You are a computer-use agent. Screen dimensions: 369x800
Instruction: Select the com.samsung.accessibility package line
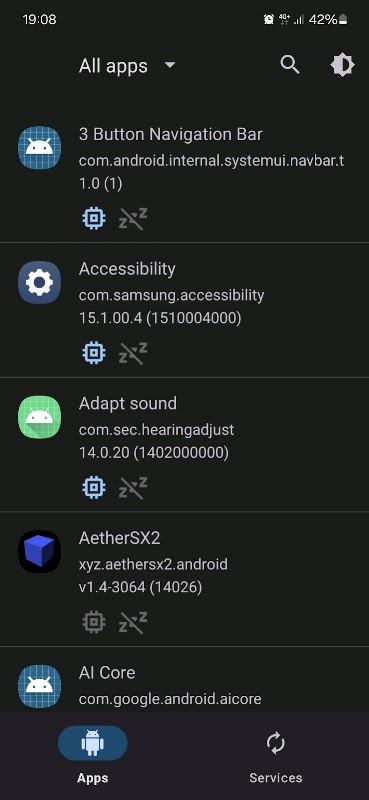[x=171, y=295]
